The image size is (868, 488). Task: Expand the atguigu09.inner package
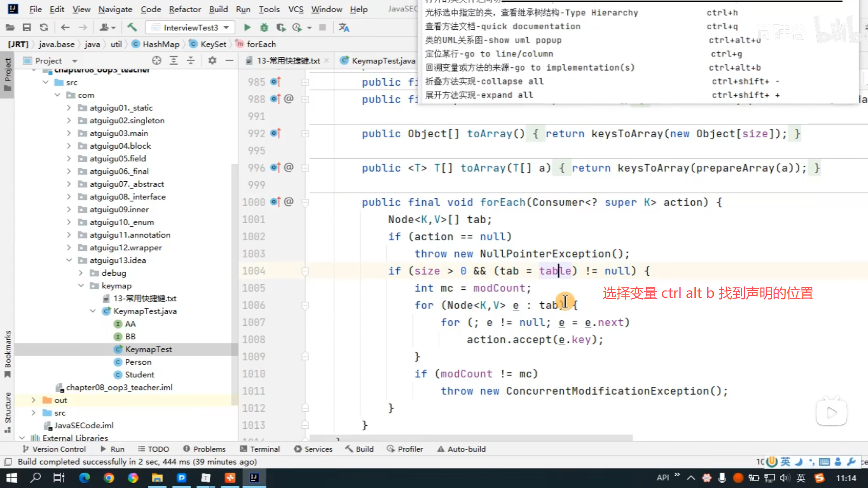point(69,210)
